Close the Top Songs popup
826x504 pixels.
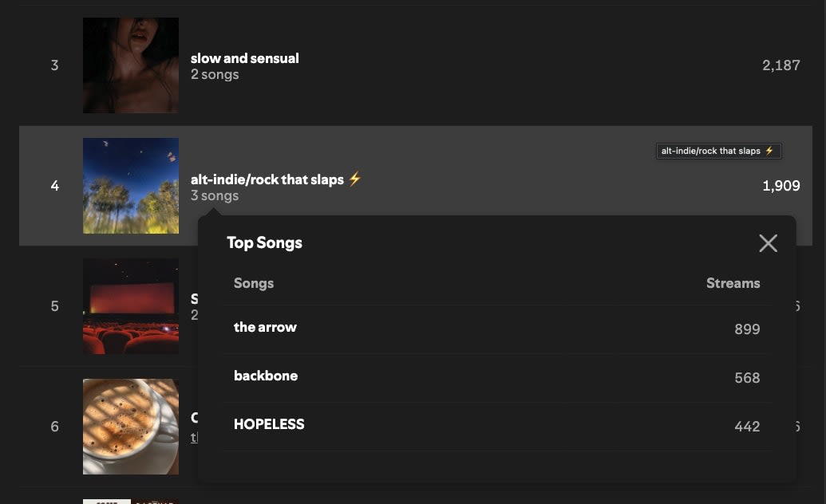click(x=768, y=243)
